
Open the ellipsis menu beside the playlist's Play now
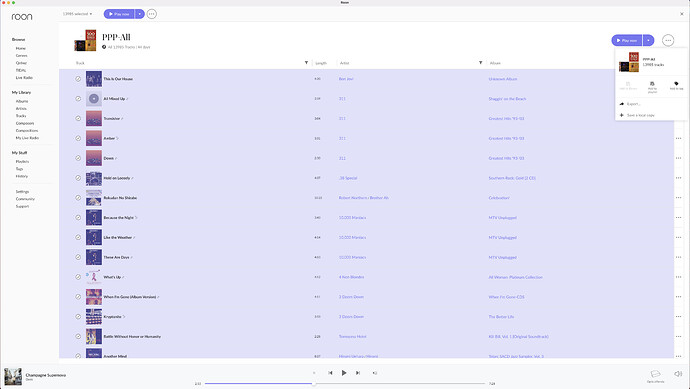point(668,40)
